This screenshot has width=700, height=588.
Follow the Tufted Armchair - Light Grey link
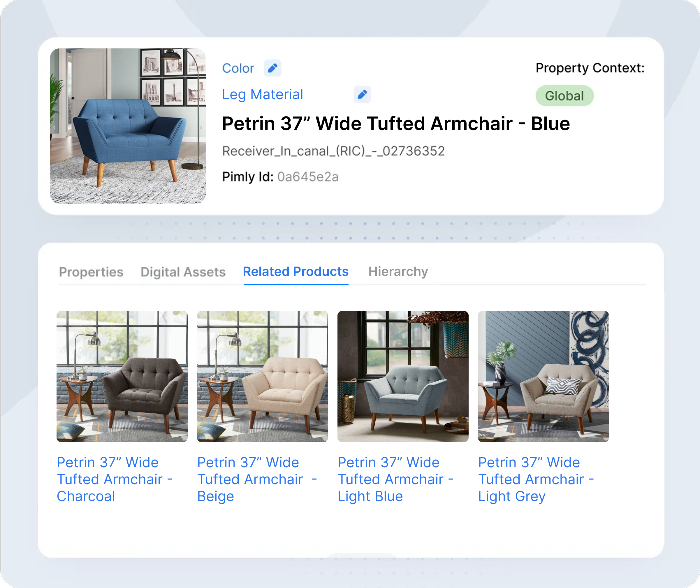tap(536, 480)
